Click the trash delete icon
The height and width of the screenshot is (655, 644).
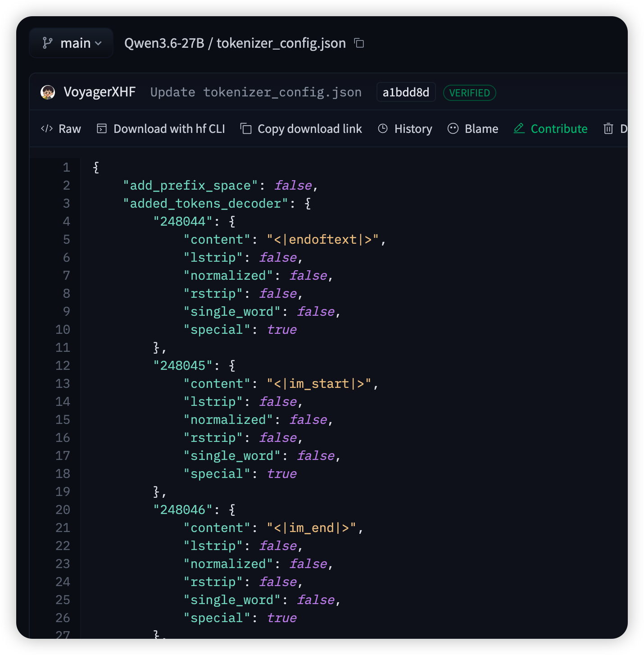pyautogui.click(x=608, y=129)
